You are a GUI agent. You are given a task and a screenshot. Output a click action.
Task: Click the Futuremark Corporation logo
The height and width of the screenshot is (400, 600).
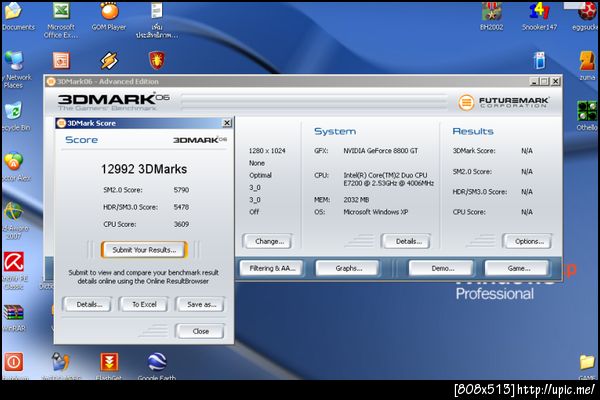tap(503, 103)
